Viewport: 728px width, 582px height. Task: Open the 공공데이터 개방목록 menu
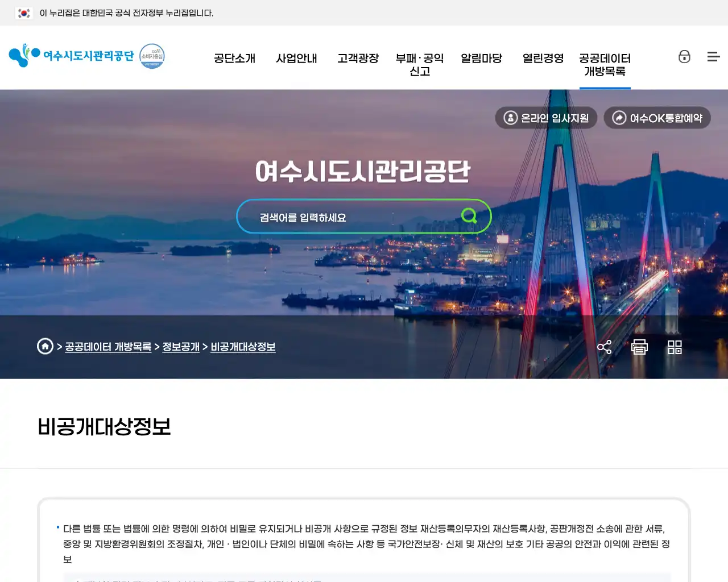click(x=605, y=64)
